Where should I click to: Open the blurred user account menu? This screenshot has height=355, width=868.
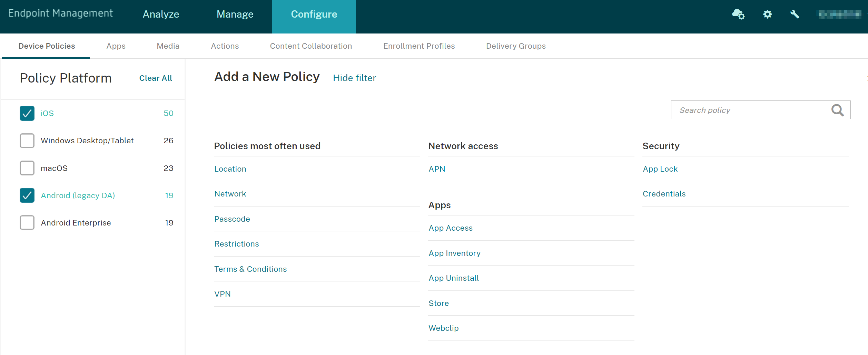point(839,14)
